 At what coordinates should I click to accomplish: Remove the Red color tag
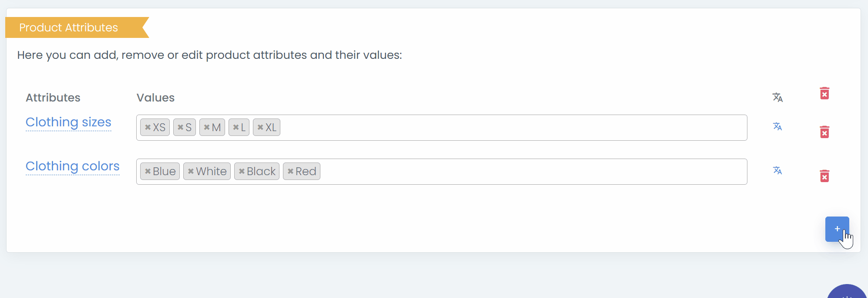pyautogui.click(x=290, y=171)
